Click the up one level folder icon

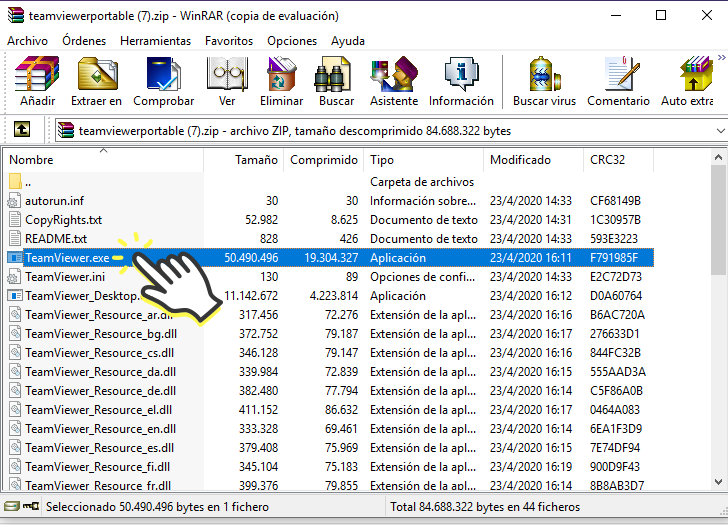point(22,129)
